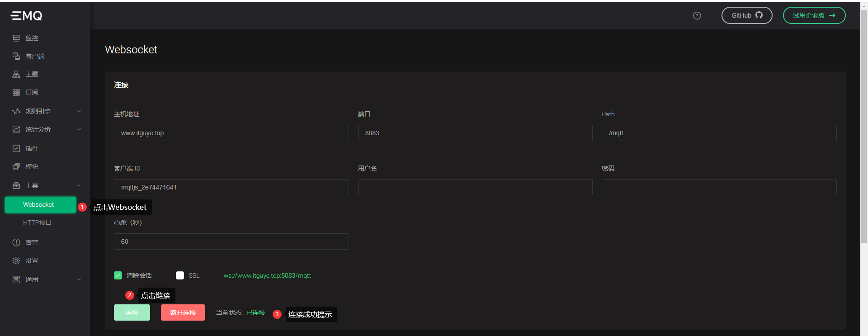Open the 订阅 menu item

click(45, 92)
